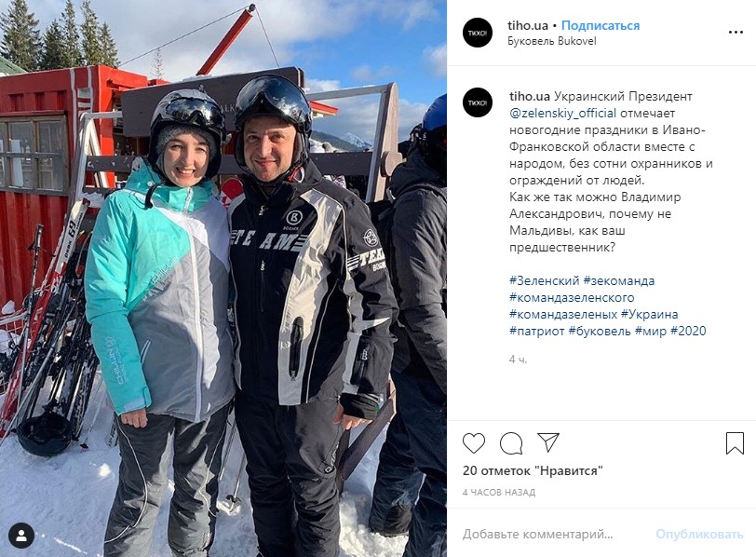
Task: Open Буковель Bukovel location link
Action: click(551, 41)
